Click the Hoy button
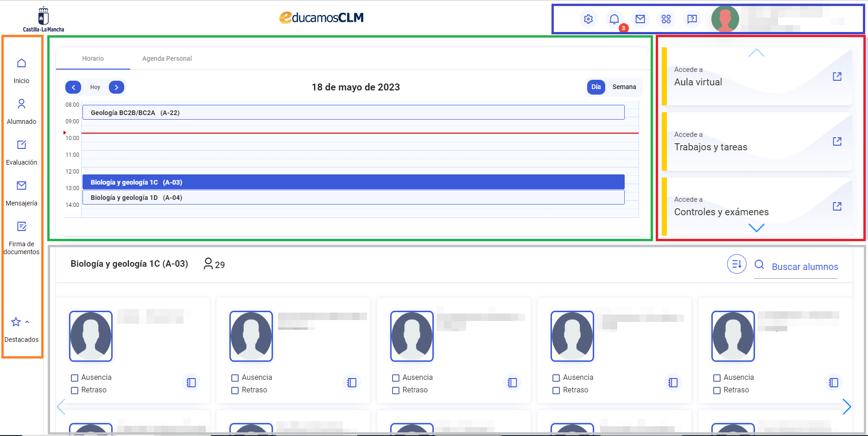Image resolution: width=868 pixels, height=436 pixels. pyautogui.click(x=95, y=87)
